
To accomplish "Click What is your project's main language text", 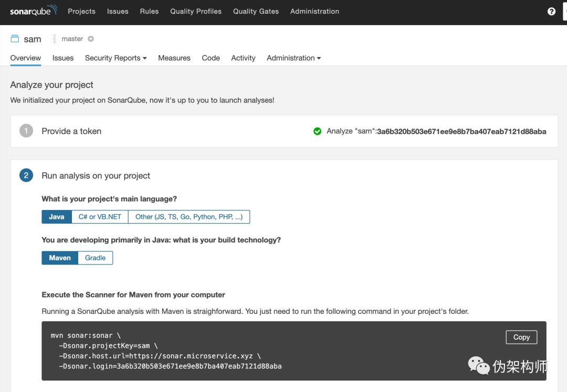I will (109, 199).
